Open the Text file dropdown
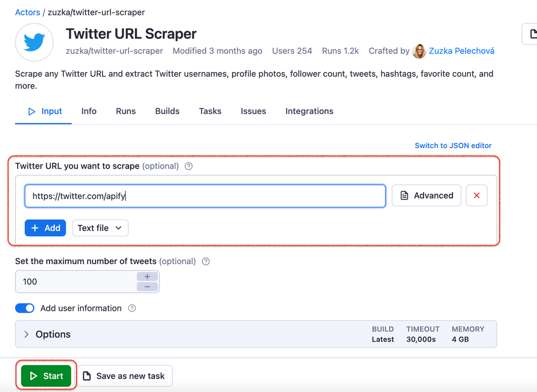The height and width of the screenshot is (392, 537). click(x=100, y=228)
